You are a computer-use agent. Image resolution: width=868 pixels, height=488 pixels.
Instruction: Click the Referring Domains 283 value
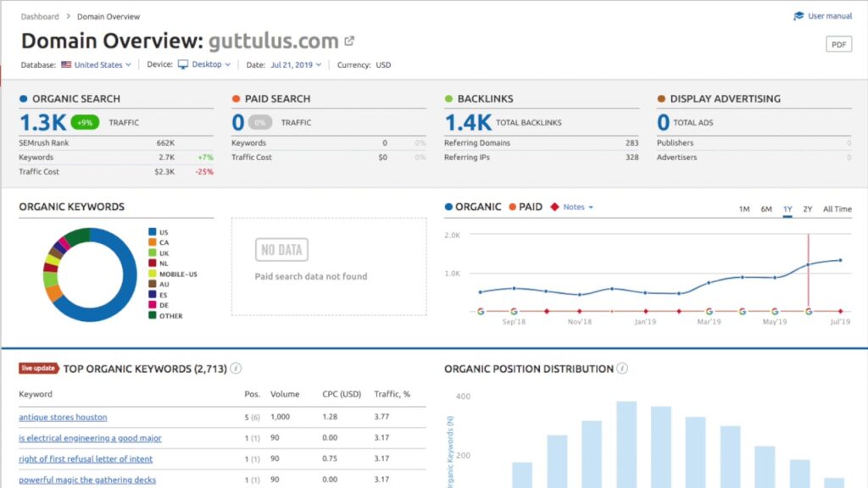tap(632, 142)
